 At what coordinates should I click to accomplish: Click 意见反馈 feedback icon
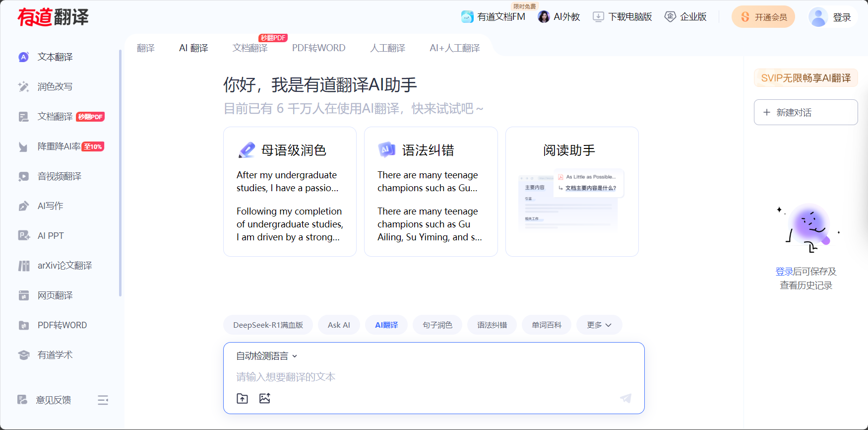(x=22, y=400)
